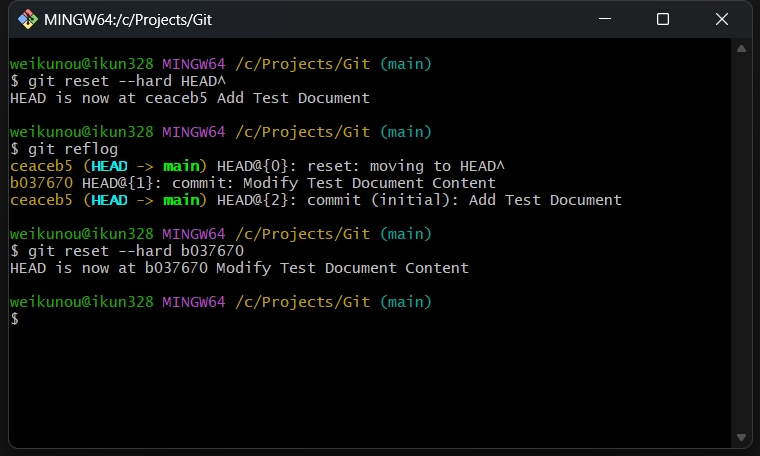Click the HEAD@{0} reset entry text
760x456 pixels.
[x=361, y=166]
